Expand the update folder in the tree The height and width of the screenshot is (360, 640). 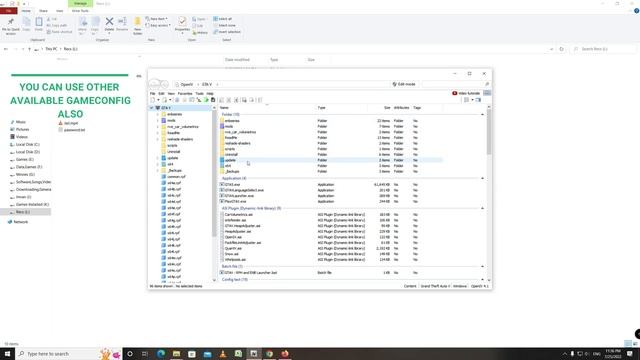pyautogui.click(x=158, y=158)
